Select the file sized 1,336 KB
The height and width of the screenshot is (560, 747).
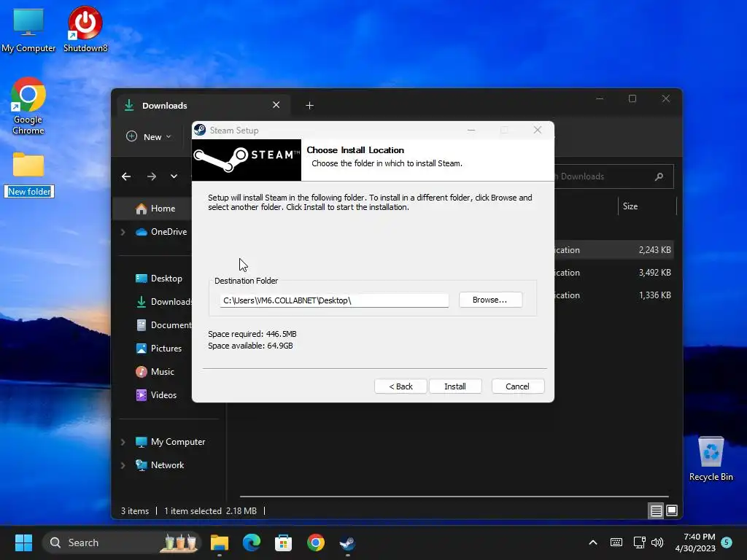pos(614,295)
